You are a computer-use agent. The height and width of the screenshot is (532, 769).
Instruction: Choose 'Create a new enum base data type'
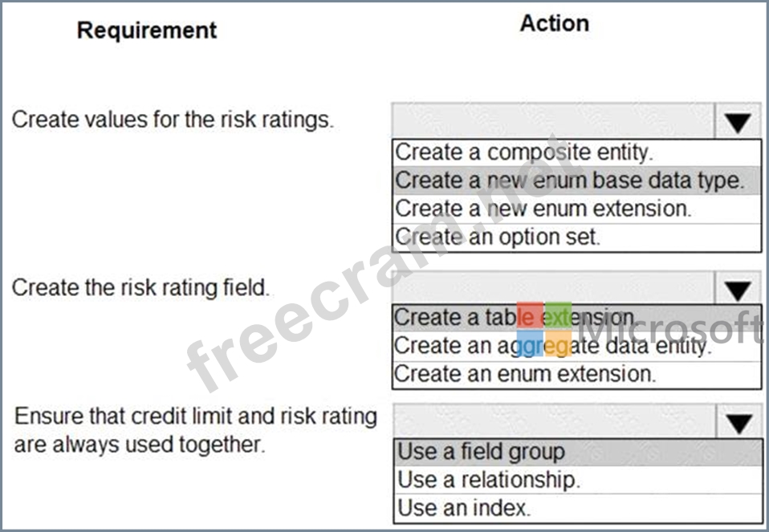coord(576,181)
